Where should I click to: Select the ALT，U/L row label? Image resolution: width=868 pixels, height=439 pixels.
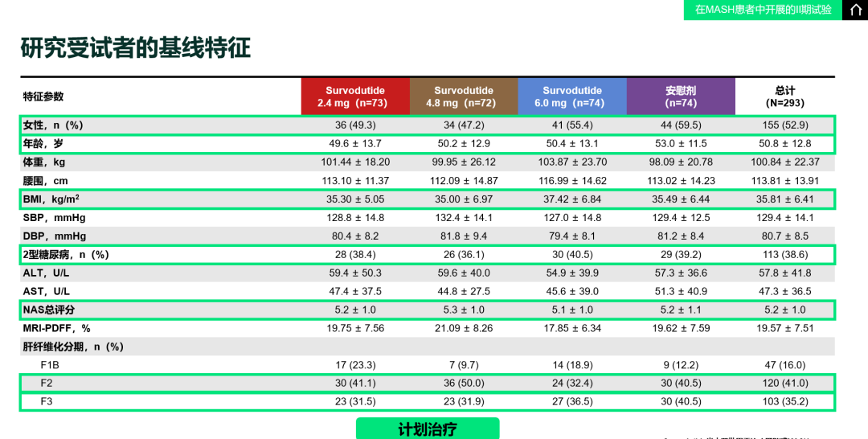pos(47,273)
